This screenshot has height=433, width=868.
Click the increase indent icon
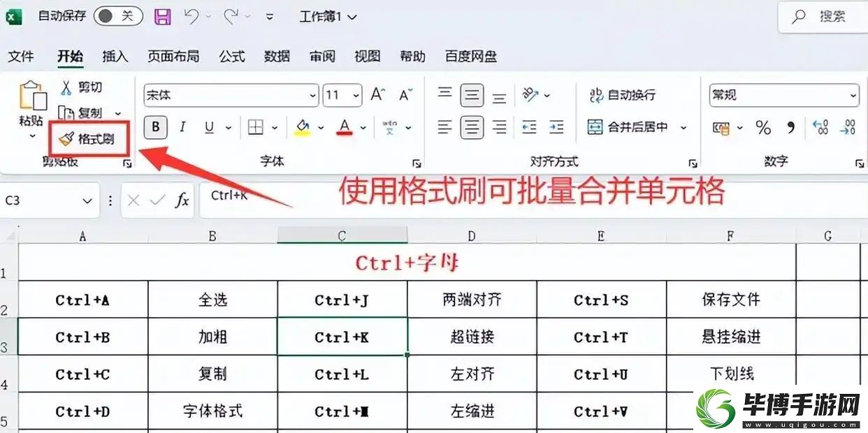point(556,127)
